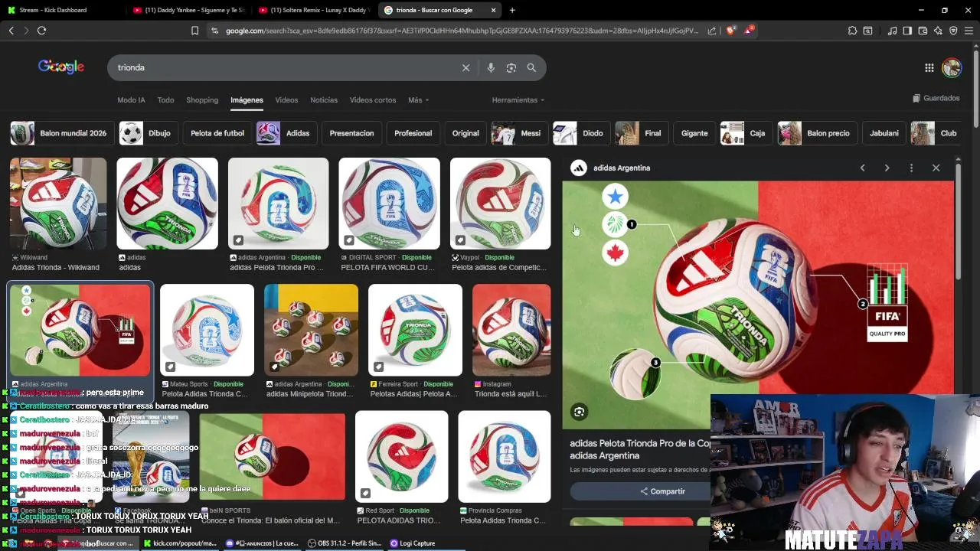Switch to the Modo IA tab
Image resolution: width=980 pixels, height=551 pixels.
[x=131, y=100]
